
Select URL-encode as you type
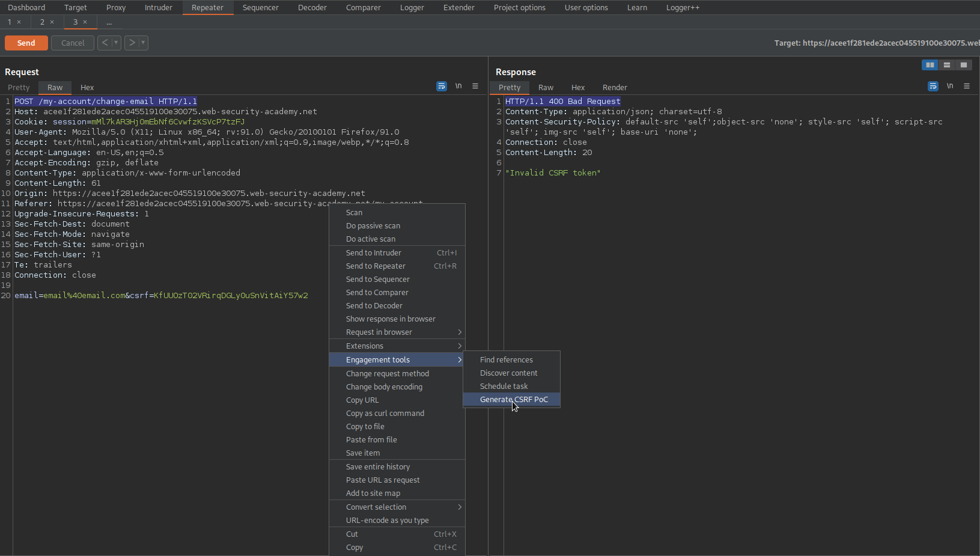pos(397,521)
